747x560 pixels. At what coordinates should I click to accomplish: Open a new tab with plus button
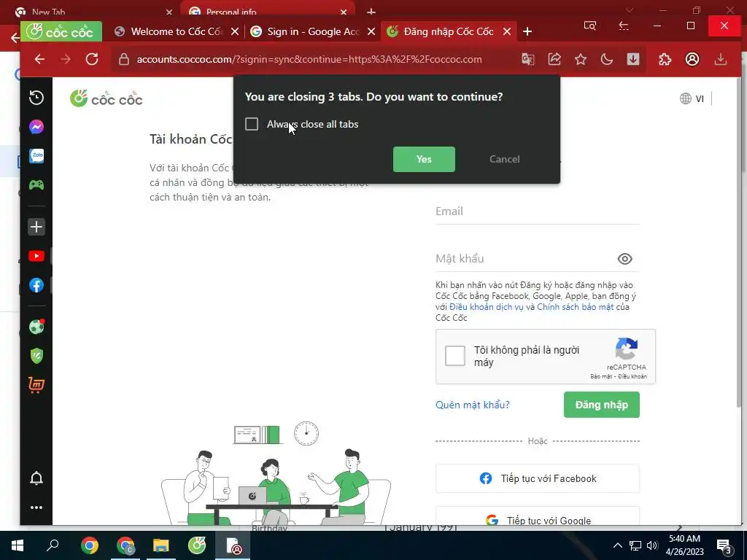[x=527, y=31]
